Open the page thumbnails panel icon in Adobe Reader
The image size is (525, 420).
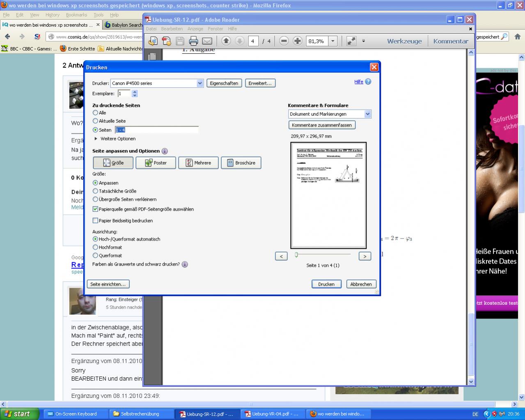[x=152, y=56]
